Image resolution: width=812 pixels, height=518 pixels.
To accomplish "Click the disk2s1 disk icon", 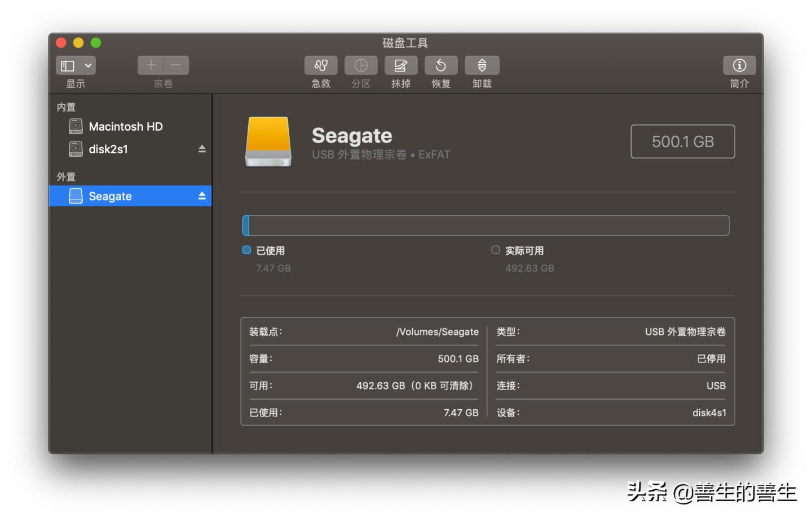I will (76, 149).
